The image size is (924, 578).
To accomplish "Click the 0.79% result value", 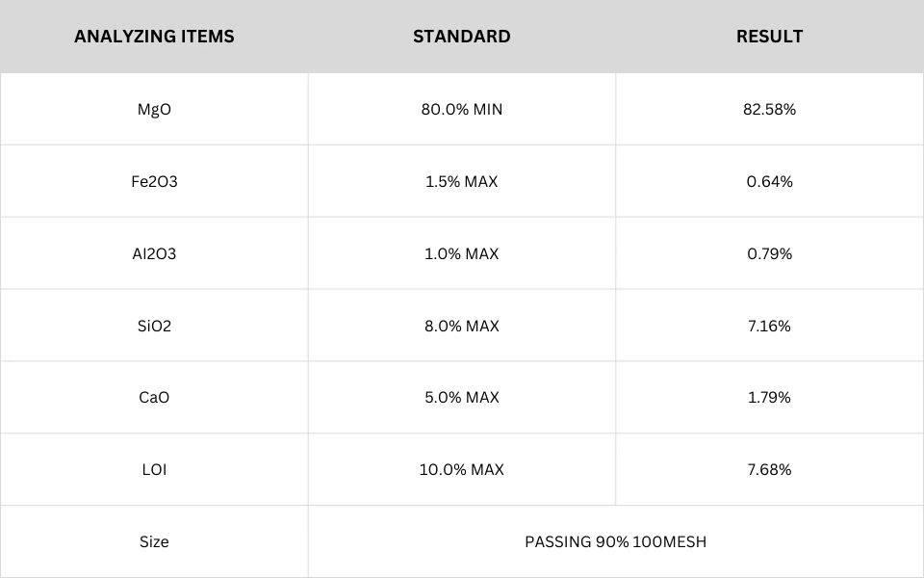I will click(x=769, y=253).
